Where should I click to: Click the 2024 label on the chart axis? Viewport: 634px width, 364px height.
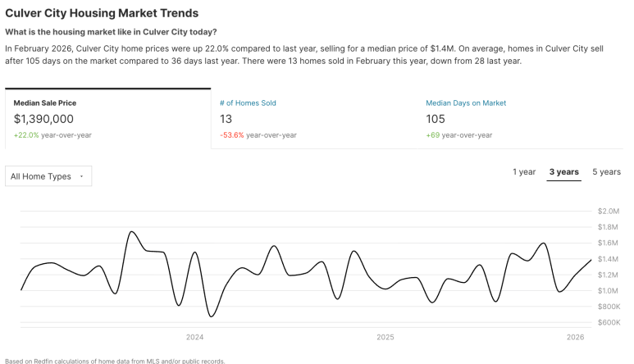click(x=195, y=337)
